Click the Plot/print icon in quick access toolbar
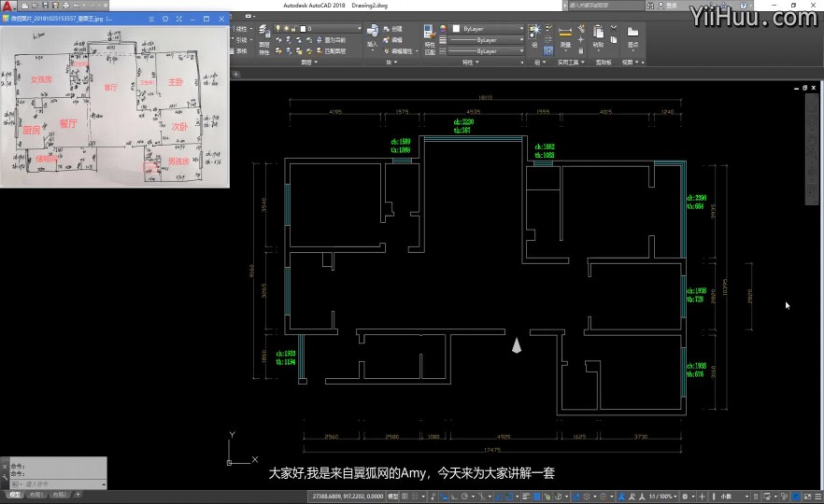824x504 pixels. pyautogui.click(x=65, y=6)
